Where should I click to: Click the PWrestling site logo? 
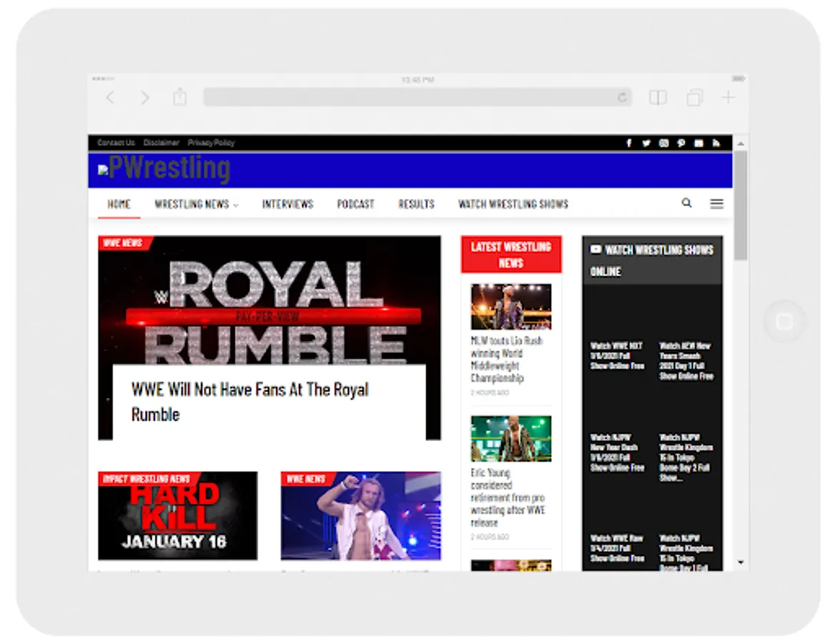[165, 169]
